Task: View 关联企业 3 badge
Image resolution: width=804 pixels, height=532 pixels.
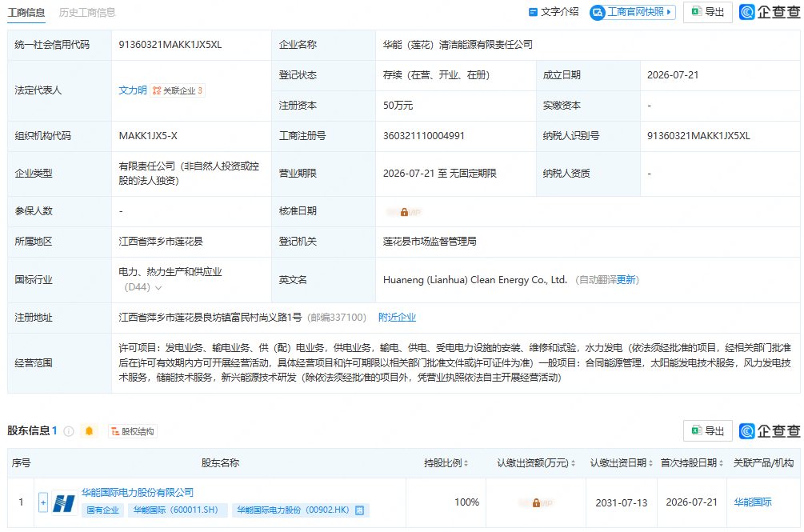Action: 178,90
